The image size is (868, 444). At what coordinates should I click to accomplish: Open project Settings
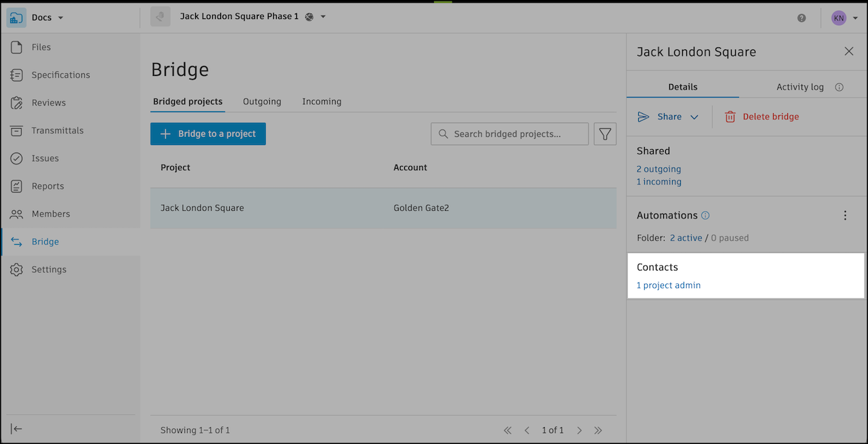coord(48,269)
